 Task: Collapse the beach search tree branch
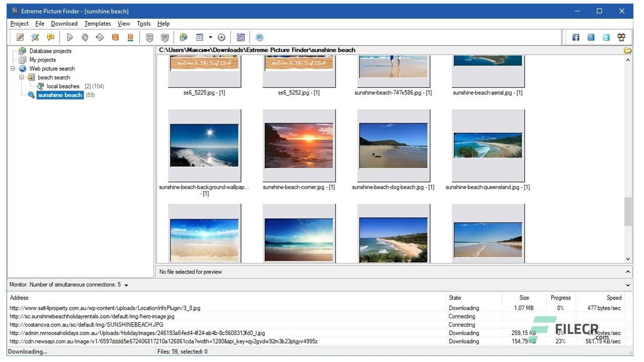tap(22, 77)
